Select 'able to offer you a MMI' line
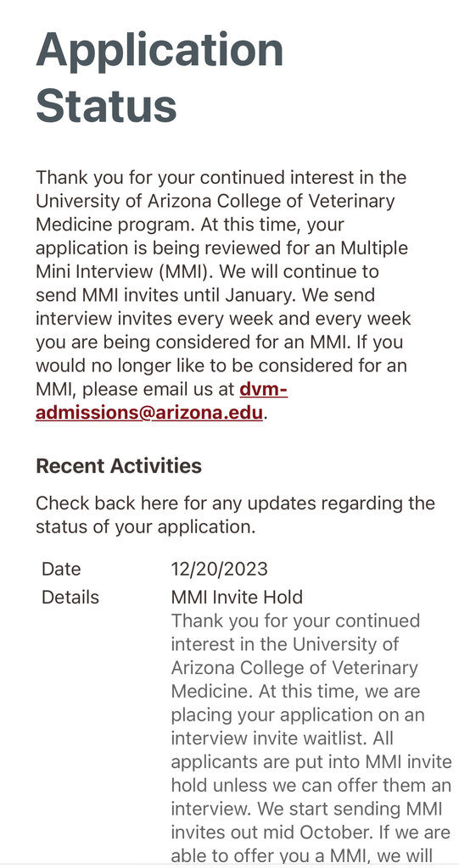This screenshot has height=868, width=459. [x=294, y=855]
